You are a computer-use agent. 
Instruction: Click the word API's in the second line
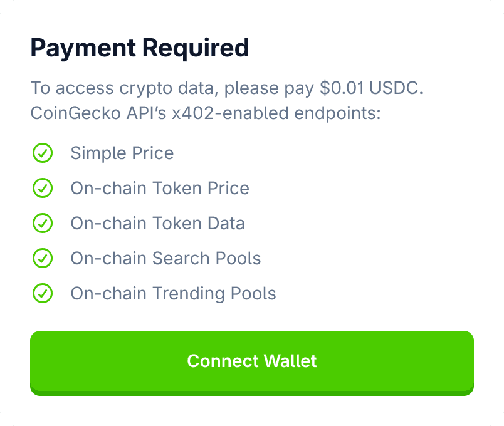click(146, 113)
